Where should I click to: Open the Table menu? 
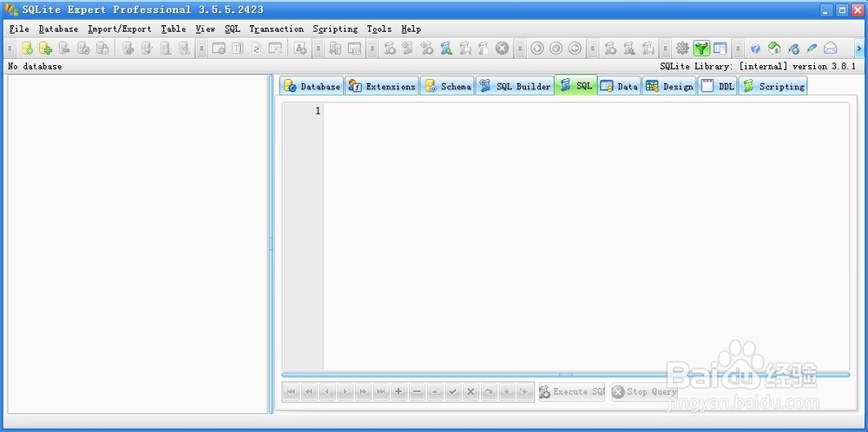pos(174,29)
